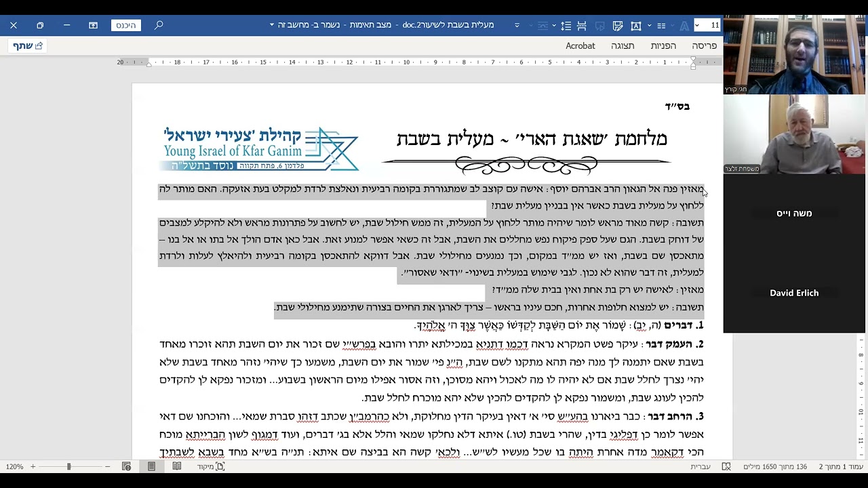Screen dimensions: 868x488
Task: Click the page number indicator עמוד 1 מתוך 2
Action: point(841,466)
